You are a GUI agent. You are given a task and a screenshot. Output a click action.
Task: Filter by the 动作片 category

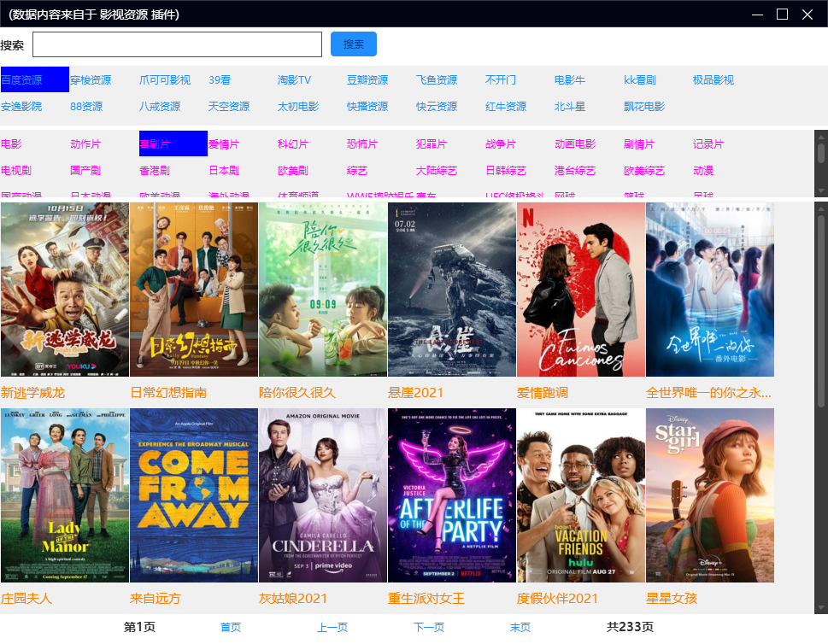click(85, 143)
